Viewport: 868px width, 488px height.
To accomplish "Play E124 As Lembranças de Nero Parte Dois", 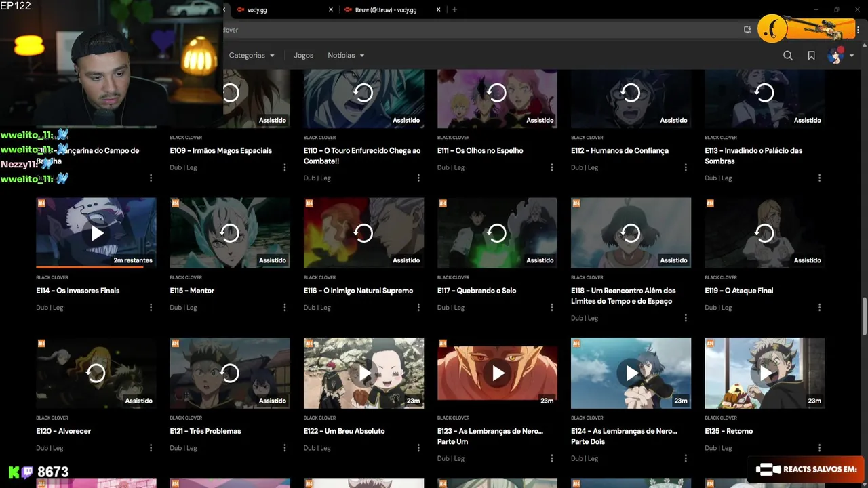I will coord(631,373).
